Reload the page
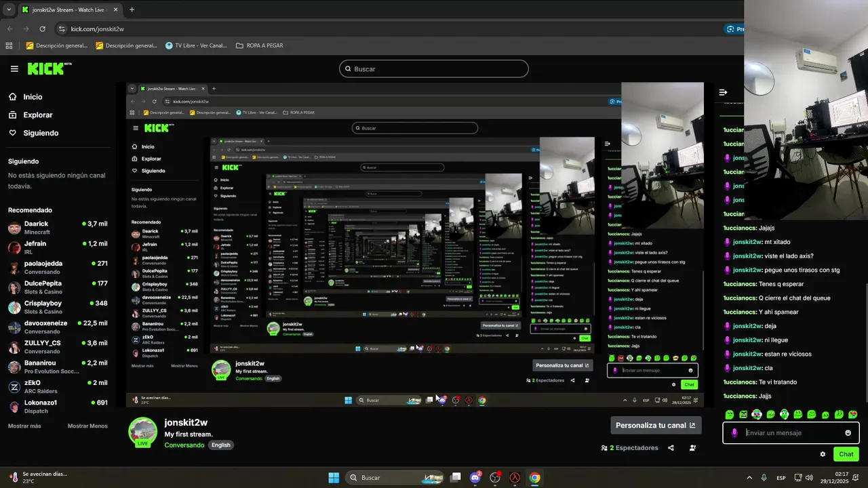This screenshot has width=868, height=488. [43, 29]
